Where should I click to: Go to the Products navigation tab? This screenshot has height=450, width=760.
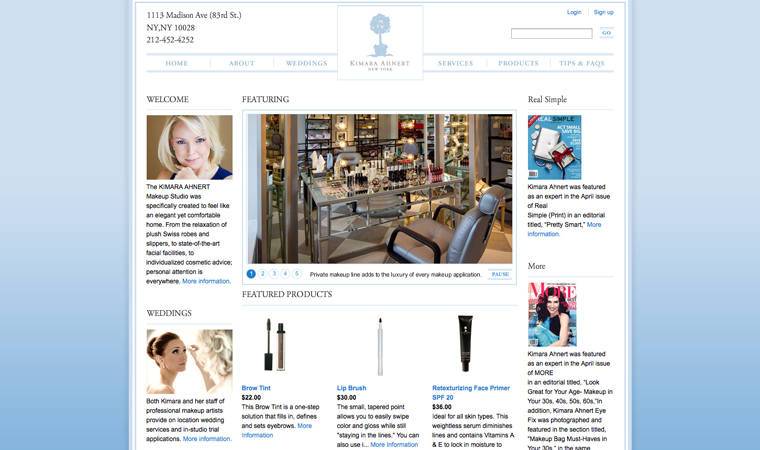coord(518,64)
